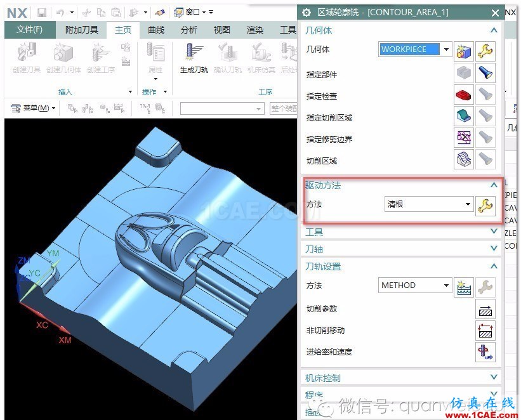This screenshot has width=521, height=420.
Task: Click the empty selection filter combo box
Action: (x=222, y=108)
